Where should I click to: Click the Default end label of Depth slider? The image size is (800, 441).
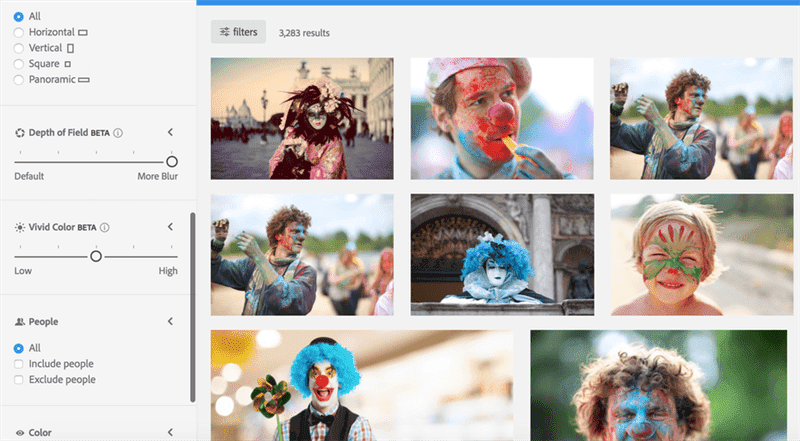coord(29,176)
